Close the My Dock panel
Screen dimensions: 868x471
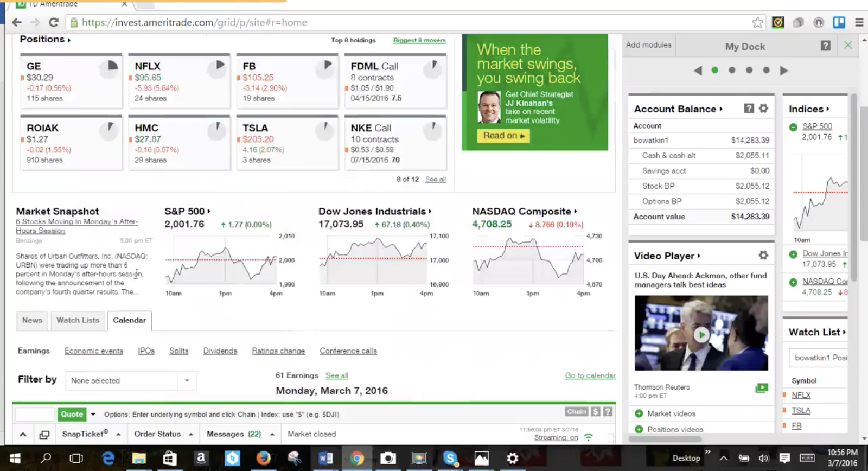848,46
